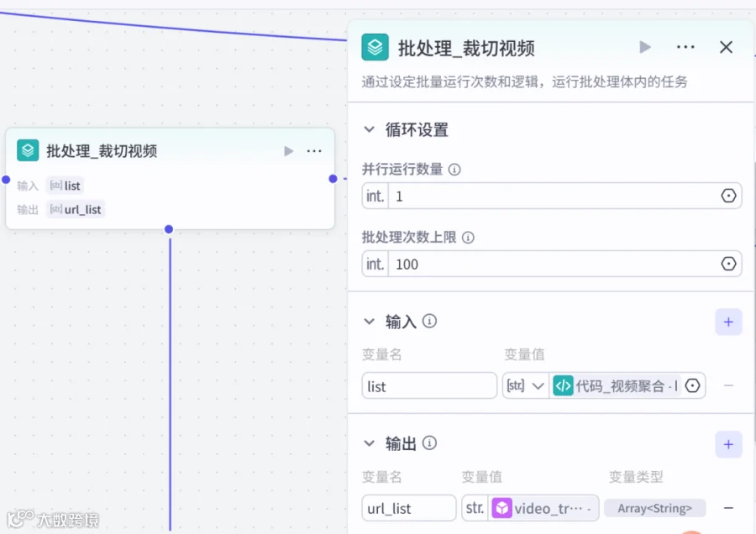Click the int. type label for 批处理次数上限

(375, 264)
